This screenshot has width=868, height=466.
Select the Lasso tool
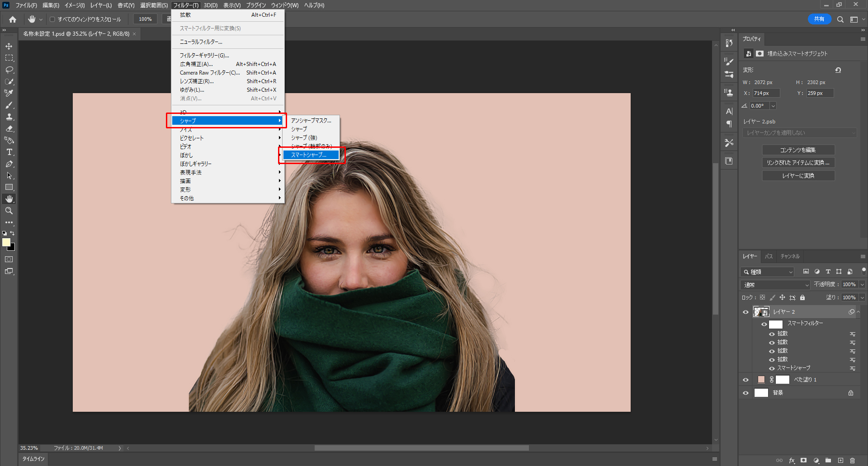(x=9, y=70)
